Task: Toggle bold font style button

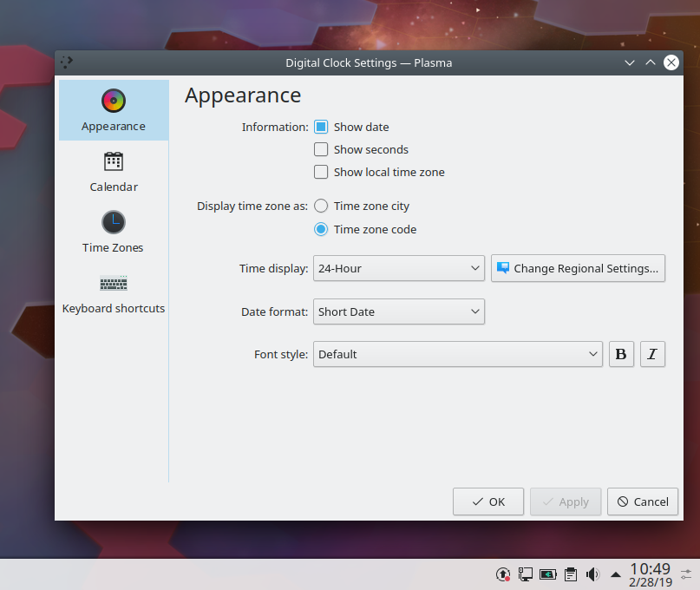Action: [x=621, y=354]
